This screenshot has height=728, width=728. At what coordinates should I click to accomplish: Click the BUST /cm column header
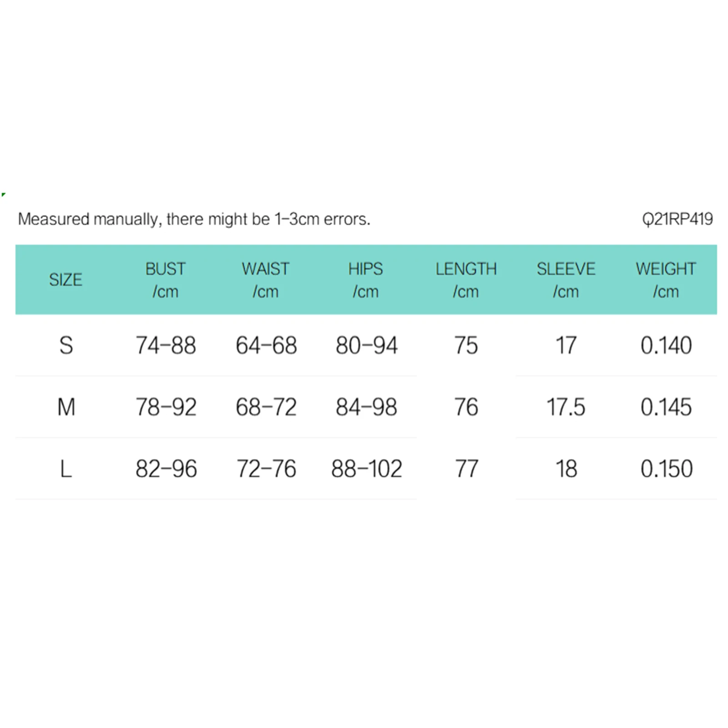166,280
